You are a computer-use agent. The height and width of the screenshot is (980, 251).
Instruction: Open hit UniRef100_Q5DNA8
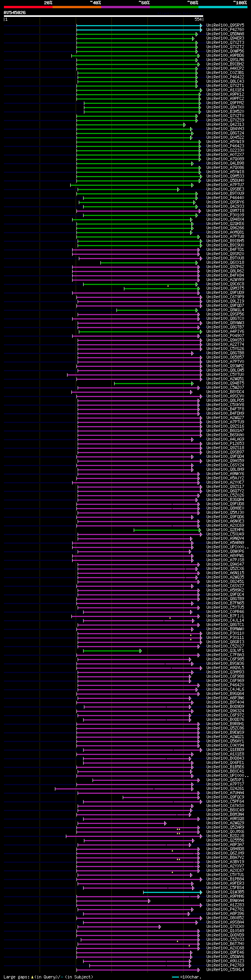pyautogui.click(x=225, y=34)
